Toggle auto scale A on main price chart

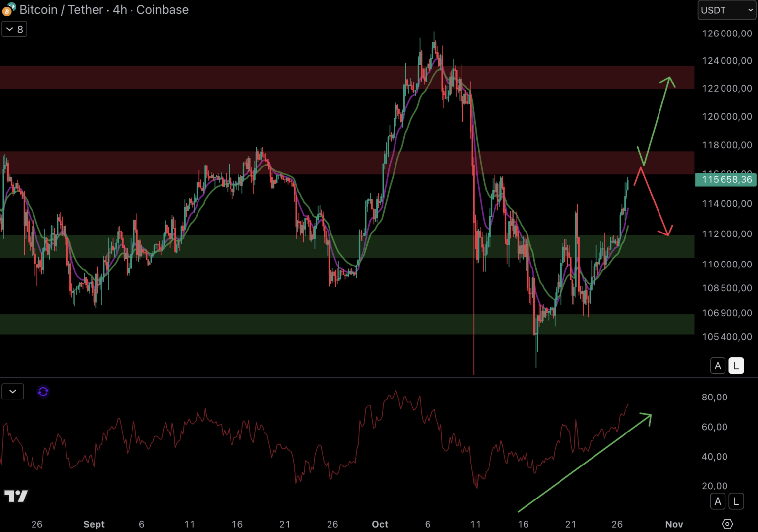(718, 366)
